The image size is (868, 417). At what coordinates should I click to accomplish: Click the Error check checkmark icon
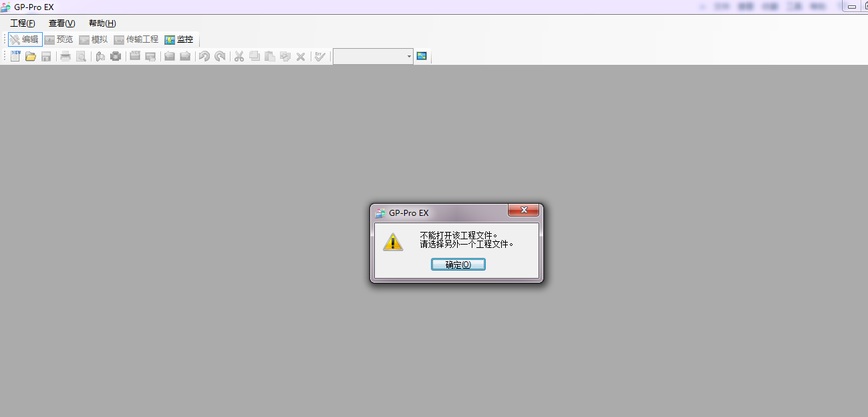(x=320, y=56)
